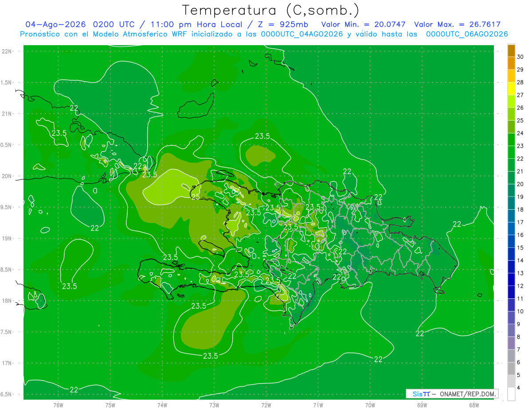Select the date "04-Ago-2026" in the header
This screenshot has height=411, width=532.
point(55,24)
